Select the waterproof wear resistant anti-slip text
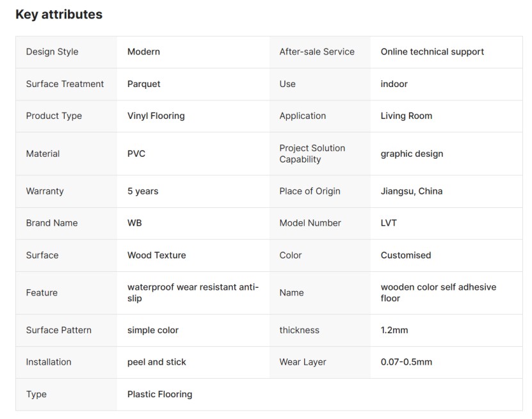Screen dimensions: 532x419 (x=193, y=292)
